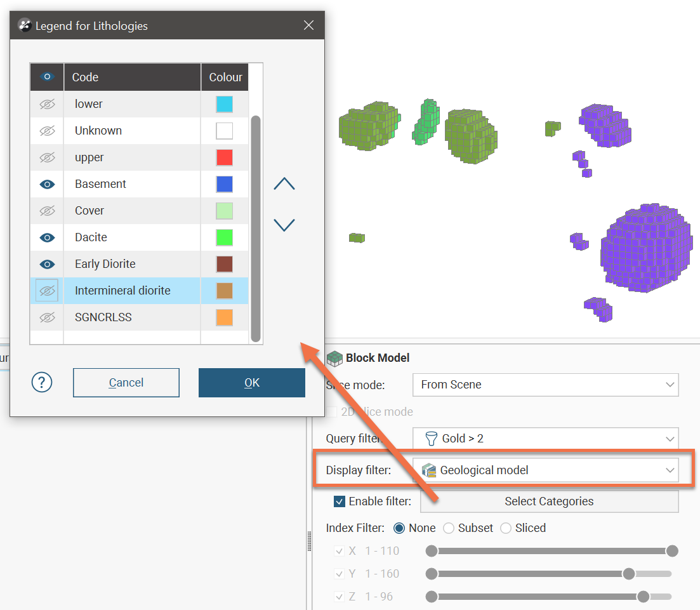Show the Intermineral diorite lithology
Viewport: 700px width, 610px height.
click(47, 291)
